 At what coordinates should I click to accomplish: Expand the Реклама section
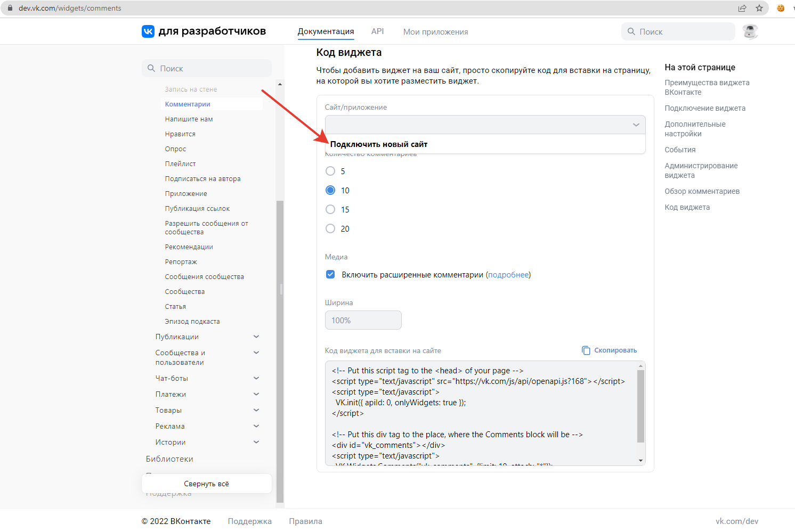click(256, 426)
